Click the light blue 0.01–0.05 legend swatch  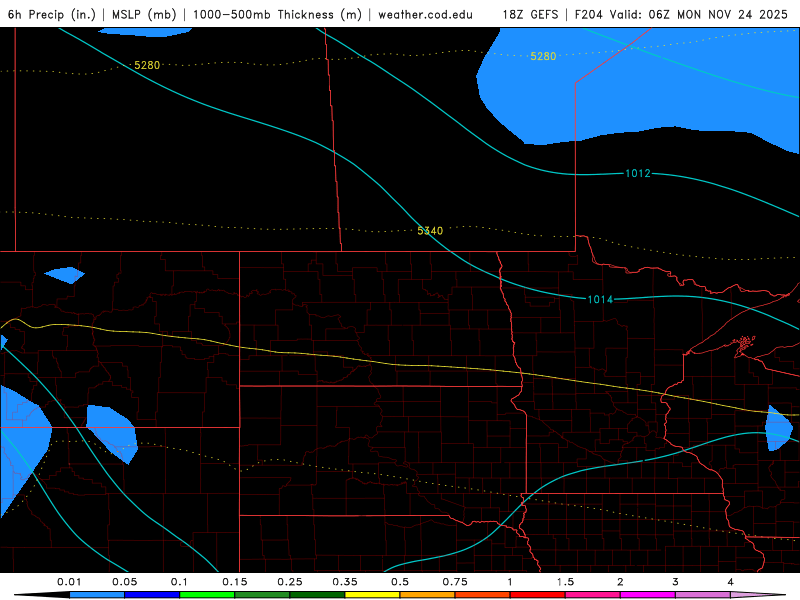[x=97, y=595]
